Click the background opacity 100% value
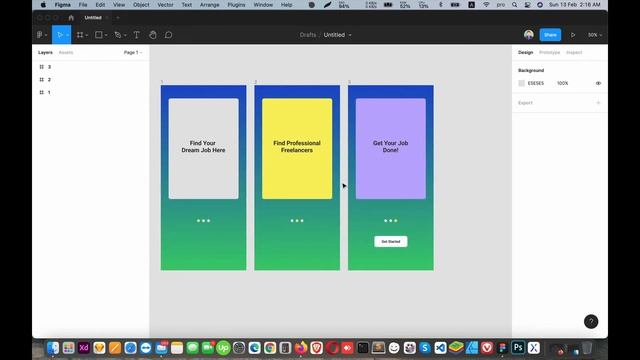This screenshot has height=360, width=640. (562, 83)
